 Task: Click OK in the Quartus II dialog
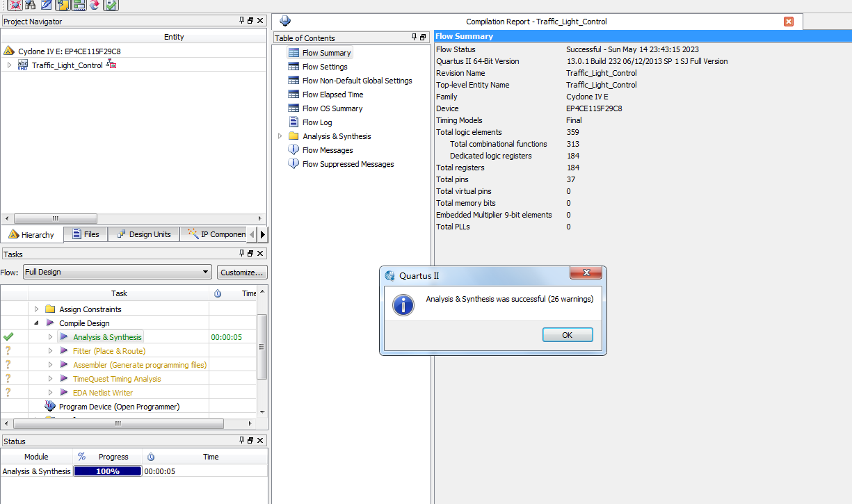(x=568, y=335)
